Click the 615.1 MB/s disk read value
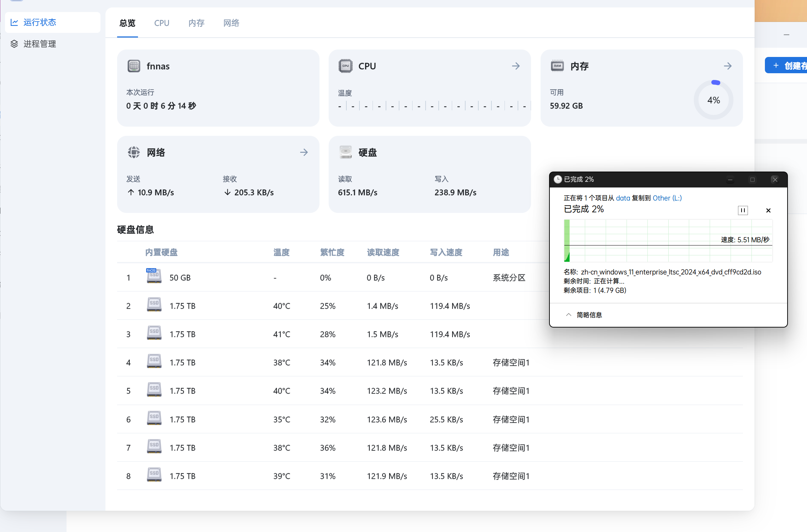 pos(358,192)
